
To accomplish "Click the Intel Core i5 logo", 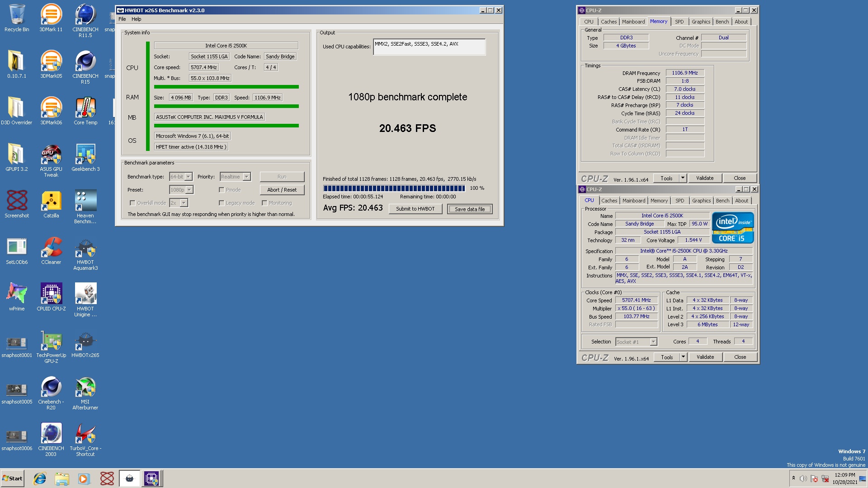I will click(x=733, y=228).
